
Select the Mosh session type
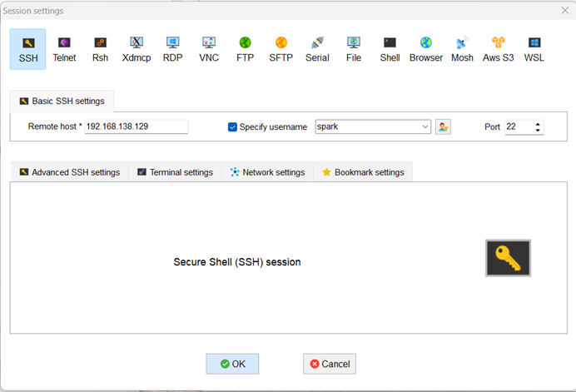click(462, 49)
